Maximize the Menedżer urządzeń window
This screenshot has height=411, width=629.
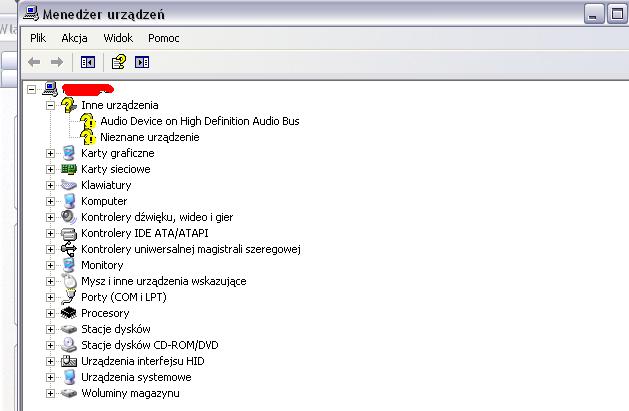click(x=617, y=14)
